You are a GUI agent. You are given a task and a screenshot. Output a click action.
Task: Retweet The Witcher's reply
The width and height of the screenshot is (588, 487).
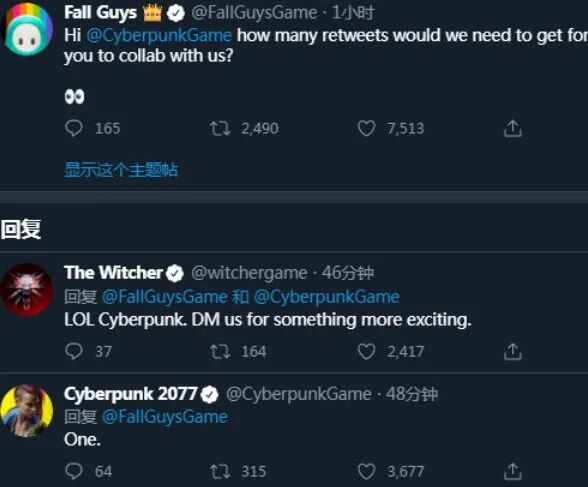click(x=220, y=352)
